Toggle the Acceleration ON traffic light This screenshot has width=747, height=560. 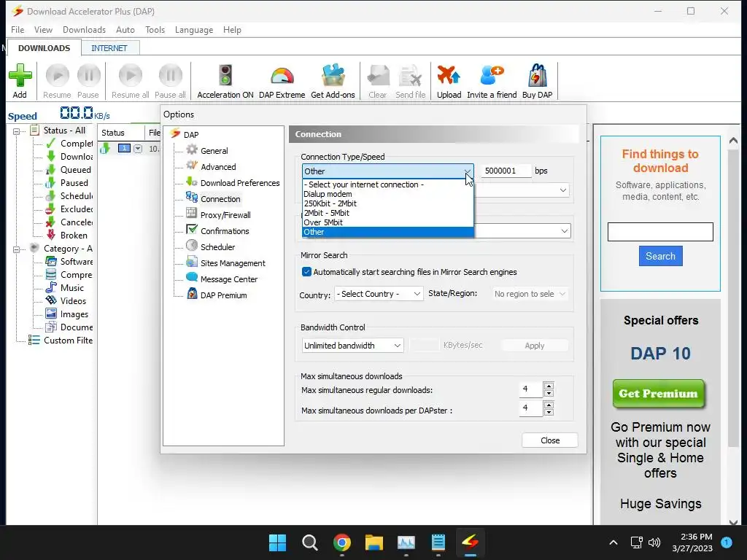coord(225,76)
